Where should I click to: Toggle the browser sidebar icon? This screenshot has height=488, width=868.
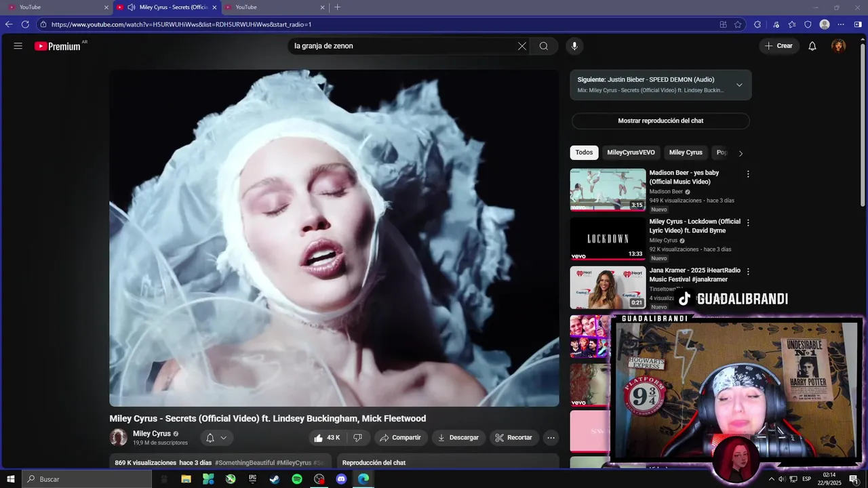pos(858,24)
